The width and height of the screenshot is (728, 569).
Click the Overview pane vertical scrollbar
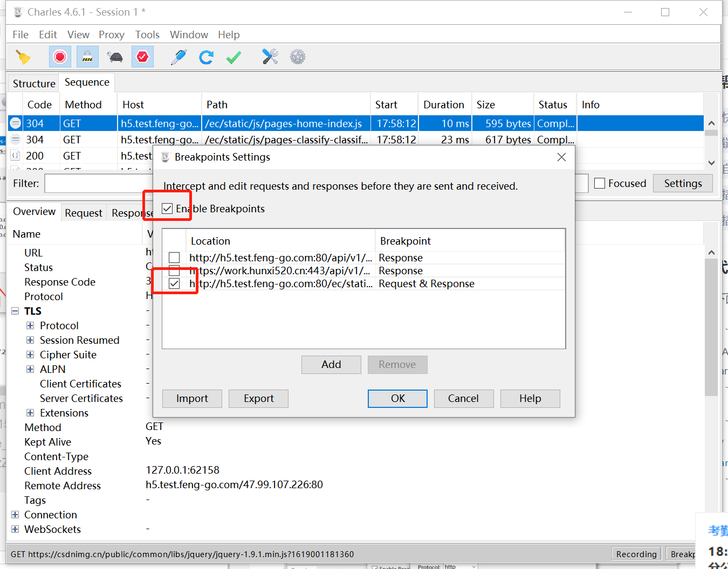(x=711, y=328)
